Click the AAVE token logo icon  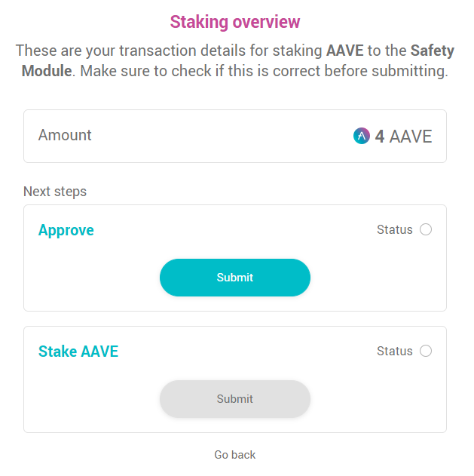362,136
